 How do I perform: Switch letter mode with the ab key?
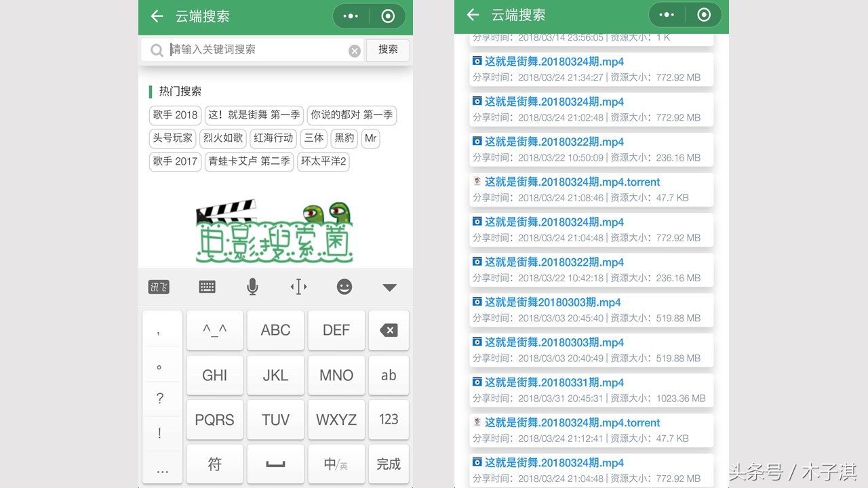pyautogui.click(x=389, y=375)
